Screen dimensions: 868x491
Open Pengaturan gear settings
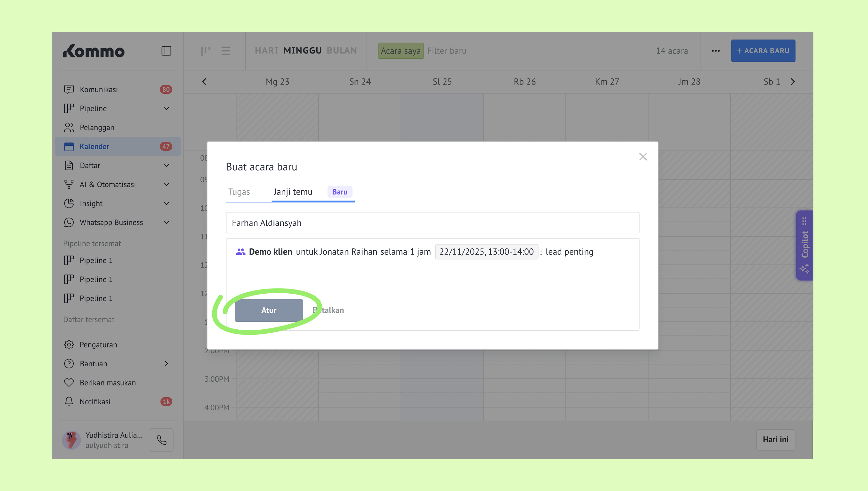click(x=69, y=345)
